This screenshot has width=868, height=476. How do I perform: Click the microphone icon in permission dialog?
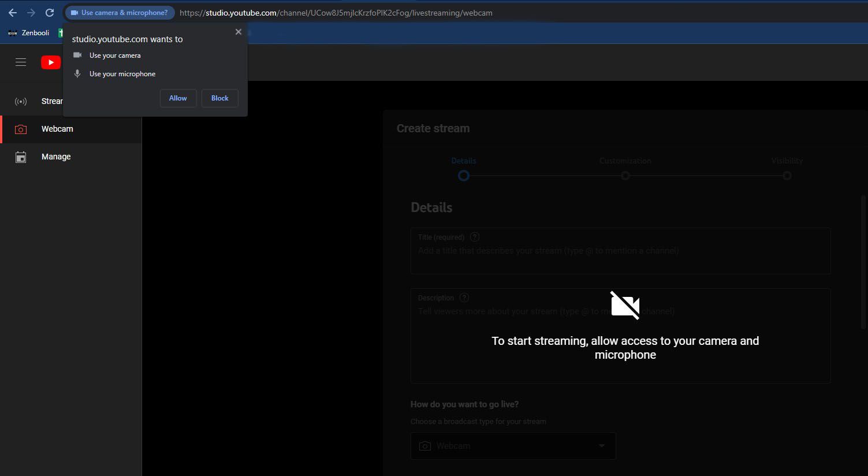[77, 73]
